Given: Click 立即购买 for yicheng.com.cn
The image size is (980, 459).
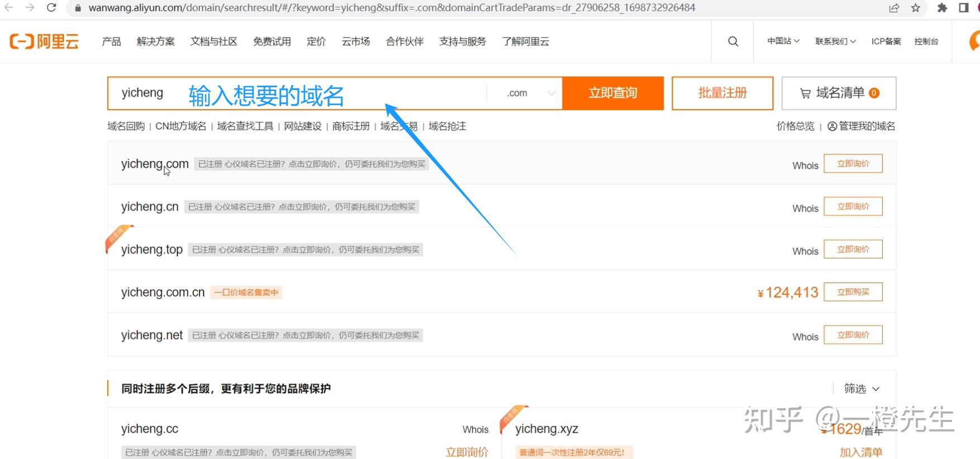Looking at the screenshot, I should point(853,292).
